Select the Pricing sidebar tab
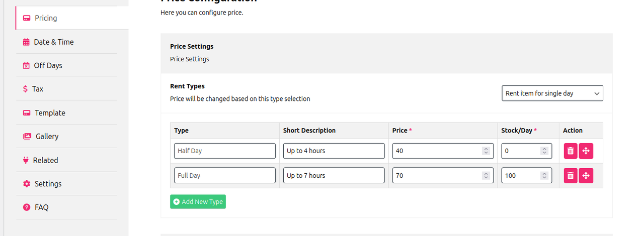Image resolution: width=644 pixels, height=236 pixels. pyautogui.click(x=72, y=18)
